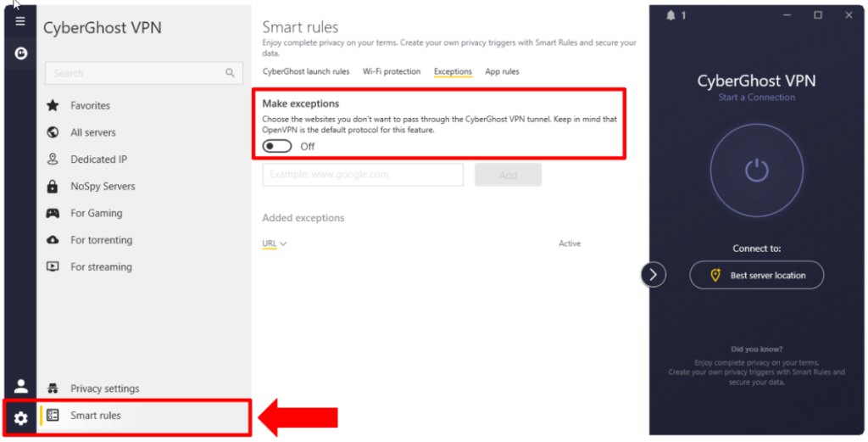The width and height of the screenshot is (868, 442).
Task: Click Start a Connection link
Action: click(756, 98)
